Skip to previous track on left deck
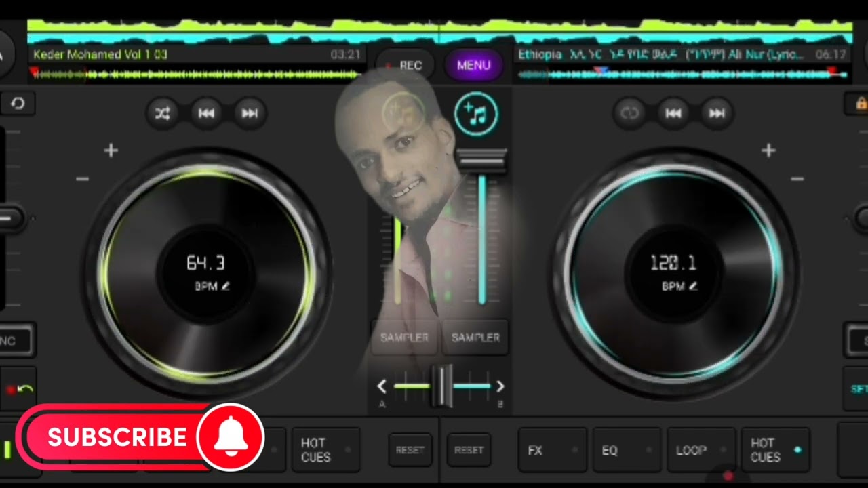This screenshot has width=868, height=488. 206,113
